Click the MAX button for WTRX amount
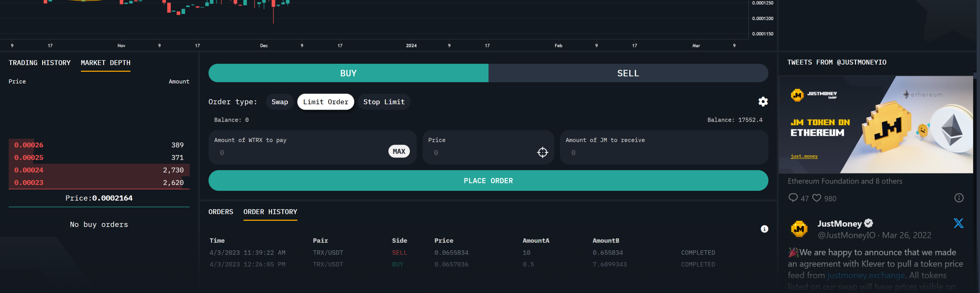 399,152
